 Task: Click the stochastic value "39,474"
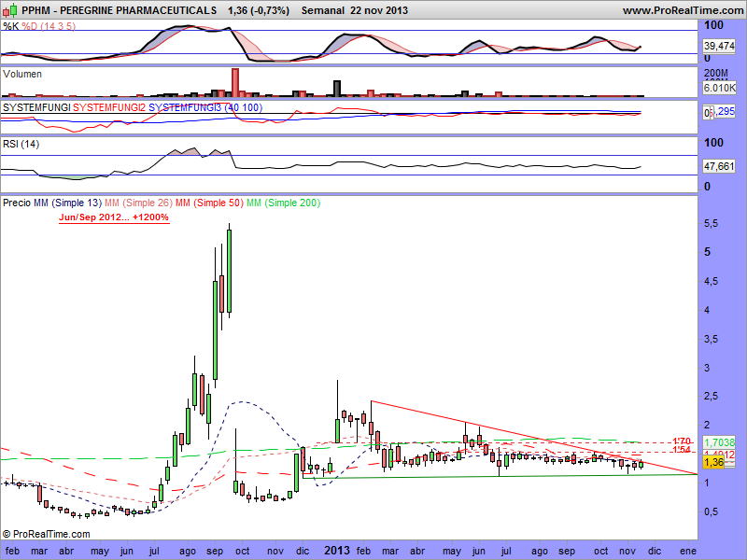719,46
